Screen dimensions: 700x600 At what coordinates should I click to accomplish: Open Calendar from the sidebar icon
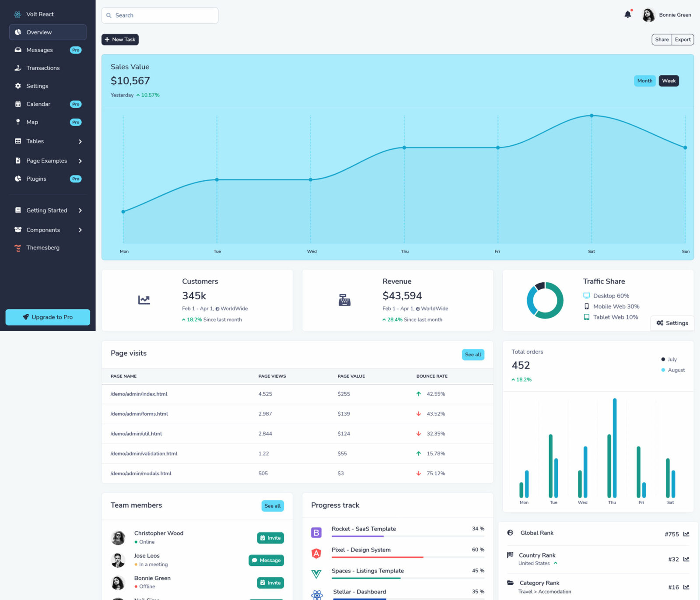17,104
